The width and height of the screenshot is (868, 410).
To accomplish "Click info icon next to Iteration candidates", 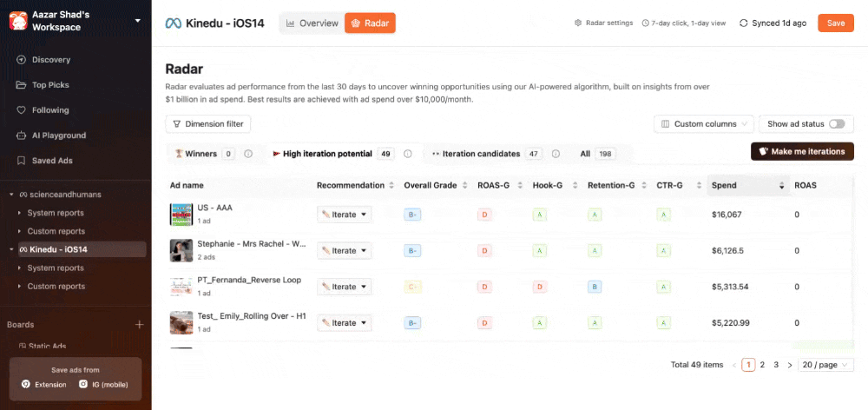I will pyautogui.click(x=556, y=154).
